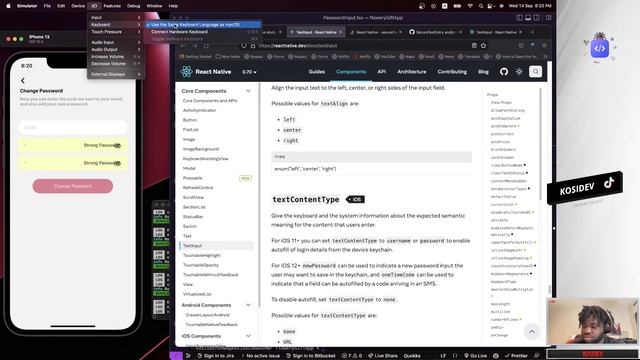Open Debug menu in Simulator menu bar
Image resolution: width=640 pixels, height=360 pixels.
click(x=133, y=6)
